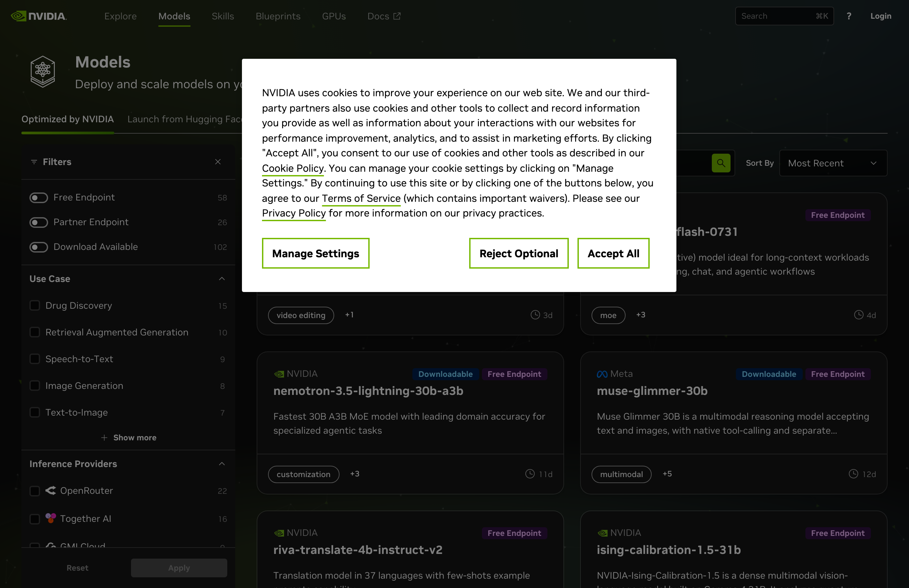Click the Login link
909x588 pixels.
point(881,16)
